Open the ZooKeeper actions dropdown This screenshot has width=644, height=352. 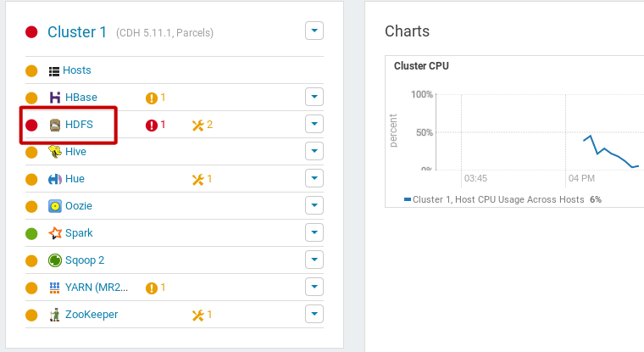point(314,315)
